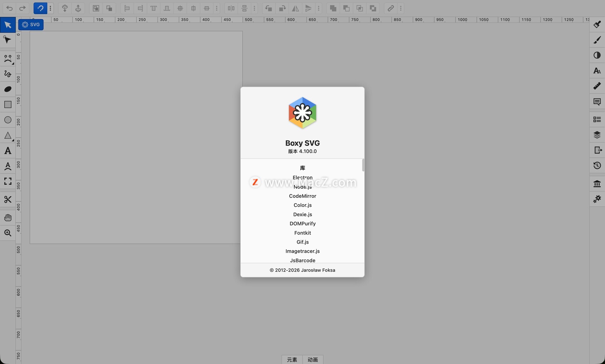Open snapping options three-dot menu
605x364 pixels.
50,8
